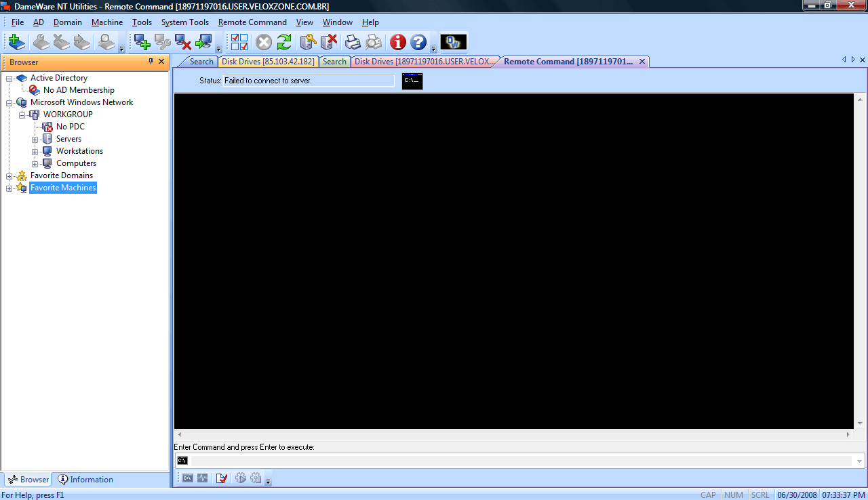Collapse the Microsoft Windows Network node
Viewport: 868px width, 500px height.
click(9, 102)
